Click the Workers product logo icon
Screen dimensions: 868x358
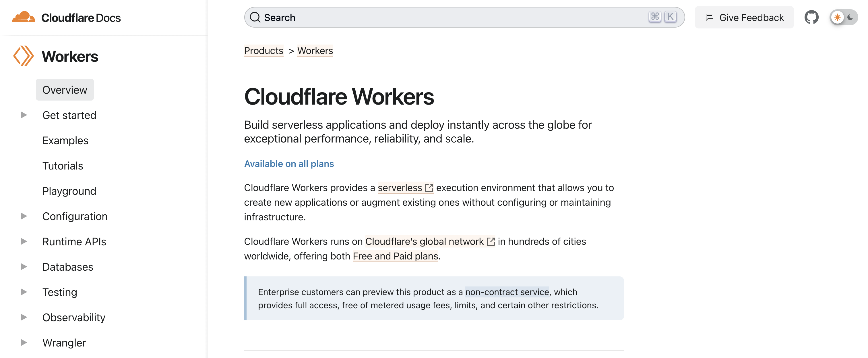[x=23, y=56]
